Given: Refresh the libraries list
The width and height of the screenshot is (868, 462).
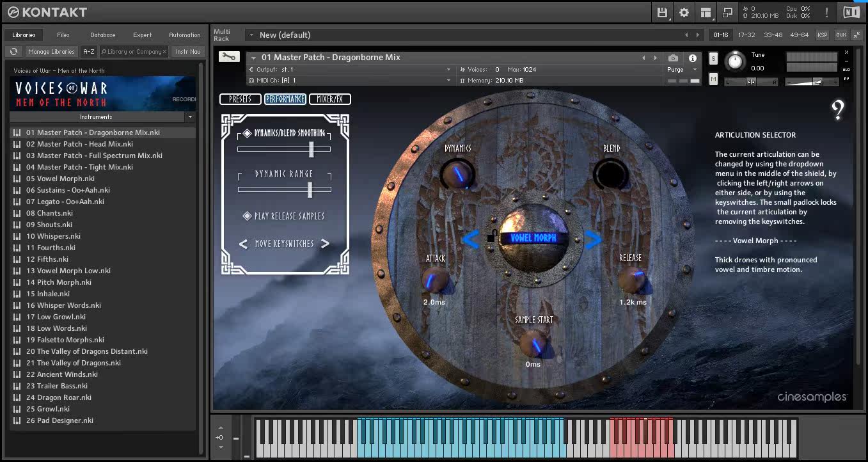Looking at the screenshot, I should pos(14,52).
